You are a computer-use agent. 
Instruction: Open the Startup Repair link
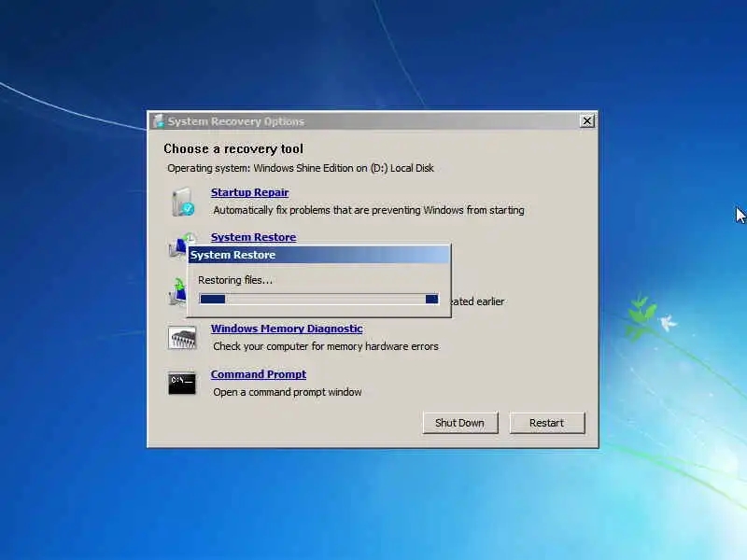pyautogui.click(x=249, y=192)
